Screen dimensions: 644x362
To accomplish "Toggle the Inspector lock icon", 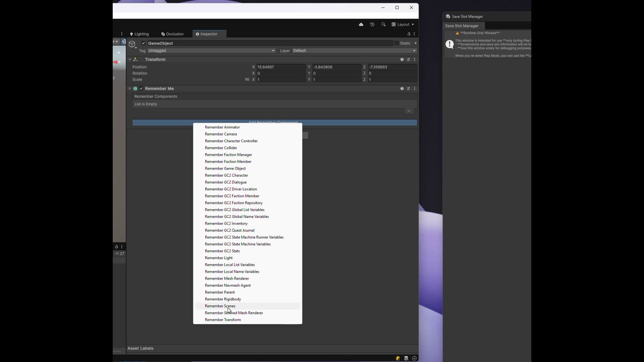I will (409, 34).
